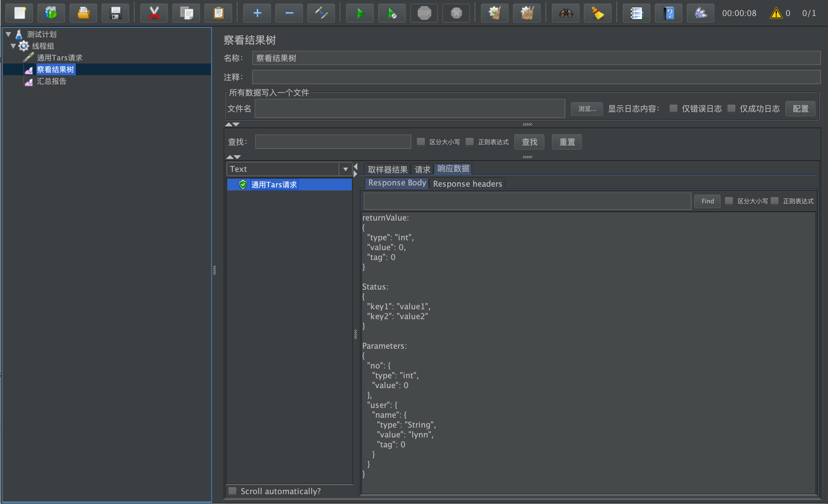Click the binoculars Search icon
Image resolution: width=828 pixels, height=504 pixels.
point(566,14)
